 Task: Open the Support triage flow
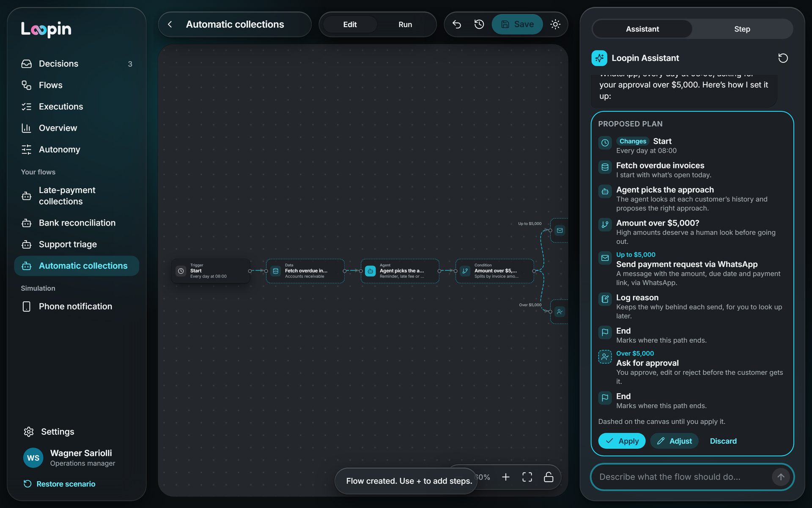[77, 244]
